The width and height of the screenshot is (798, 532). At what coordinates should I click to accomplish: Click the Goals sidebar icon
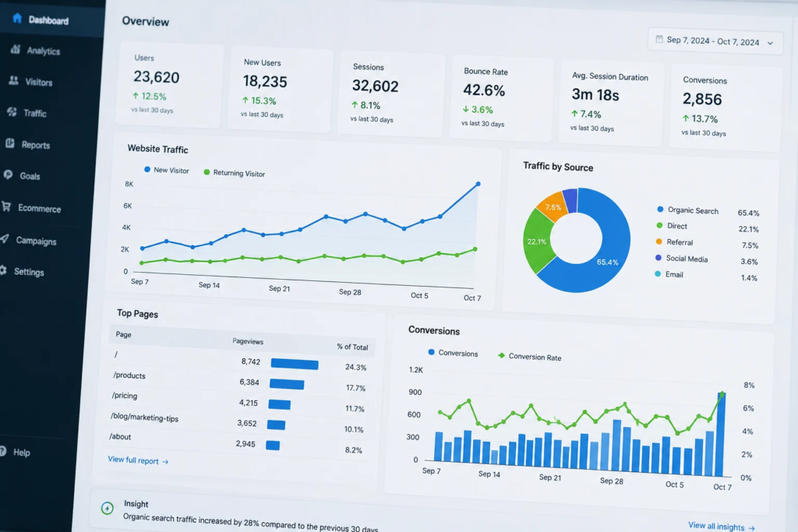point(8,174)
